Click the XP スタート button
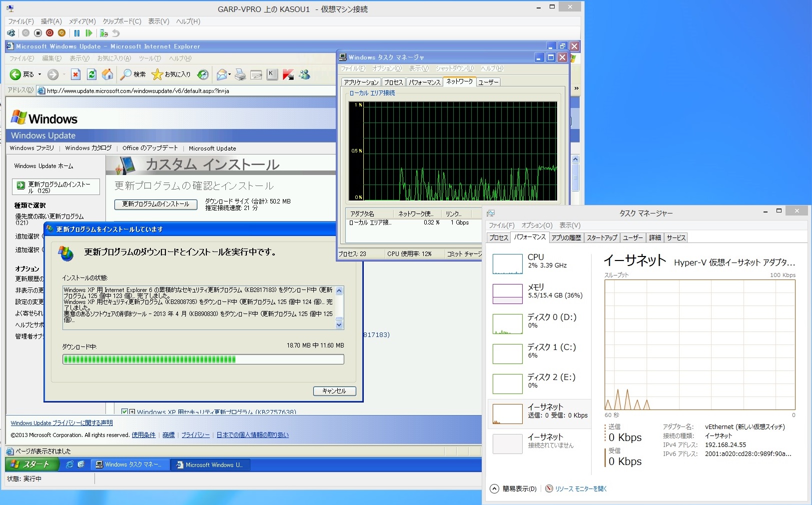The image size is (812, 505). (x=31, y=464)
